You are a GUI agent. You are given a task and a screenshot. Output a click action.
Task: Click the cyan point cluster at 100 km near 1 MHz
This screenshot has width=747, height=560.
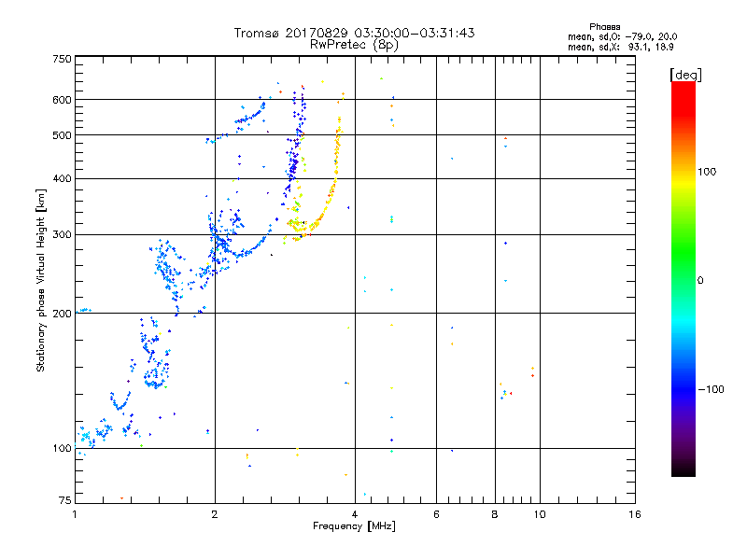coord(86,437)
